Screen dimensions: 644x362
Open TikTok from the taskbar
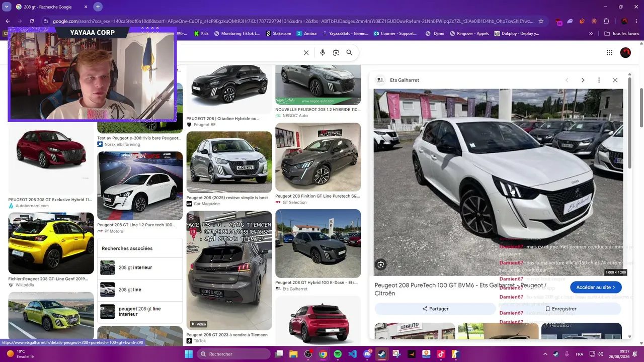441,354
